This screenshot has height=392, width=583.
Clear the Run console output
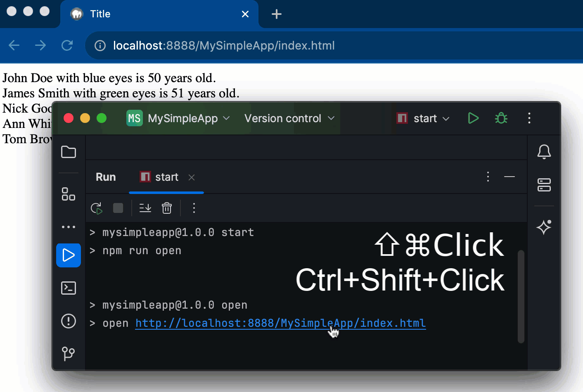pos(167,208)
